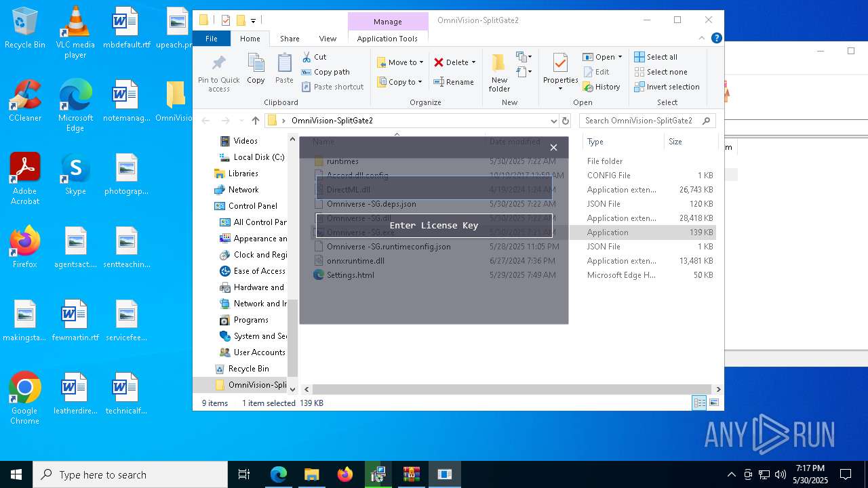
Task: Collapse the ribbon chevron
Action: [702, 39]
